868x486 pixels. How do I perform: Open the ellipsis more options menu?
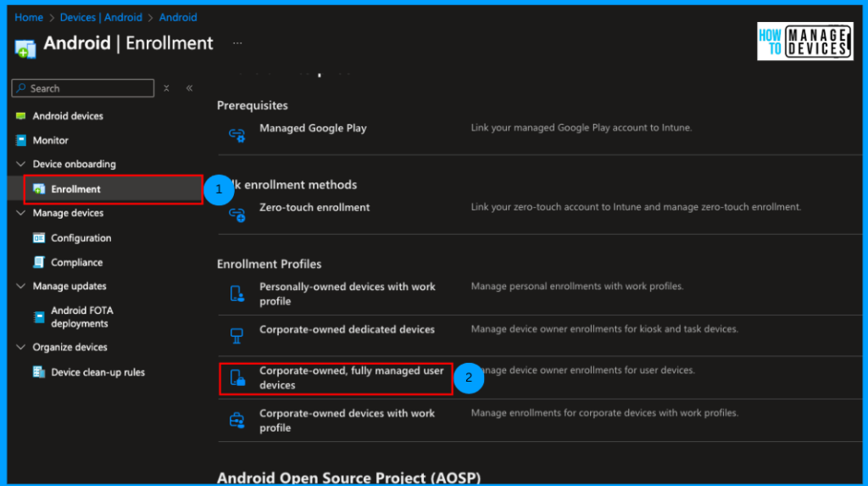[x=237, y=43]
